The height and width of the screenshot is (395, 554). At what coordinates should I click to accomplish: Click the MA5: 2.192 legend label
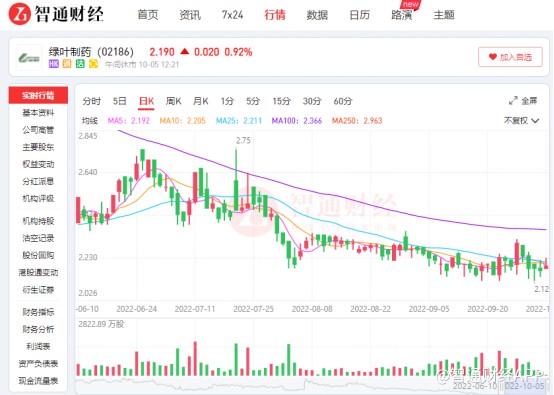(129, 121)
